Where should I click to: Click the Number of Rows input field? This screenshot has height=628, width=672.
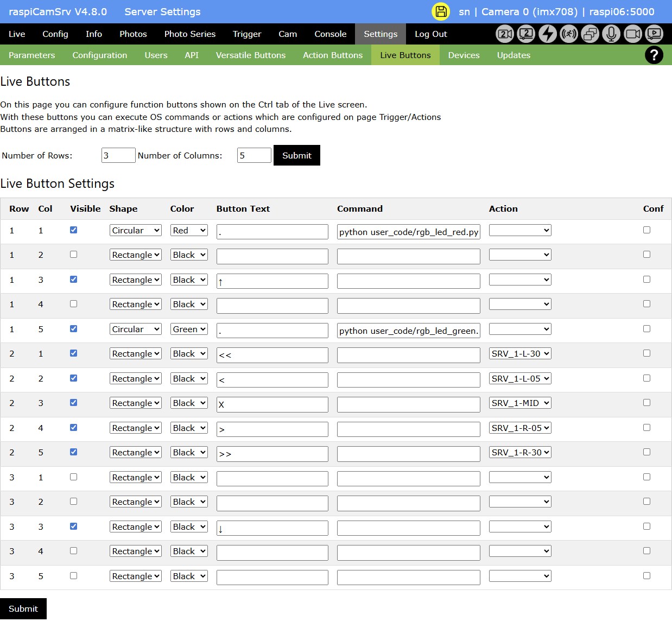pyautogui.click(x=118, y=155)
